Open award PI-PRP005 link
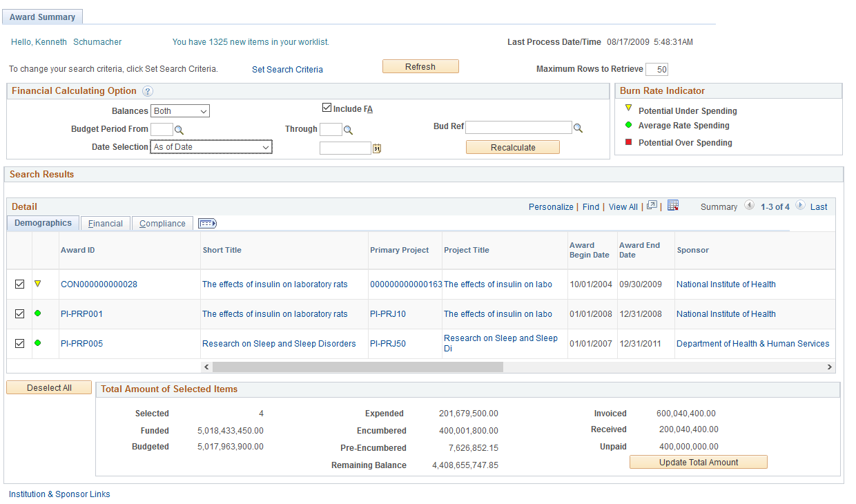Viewport: 856px width, 504px height. 81,344
